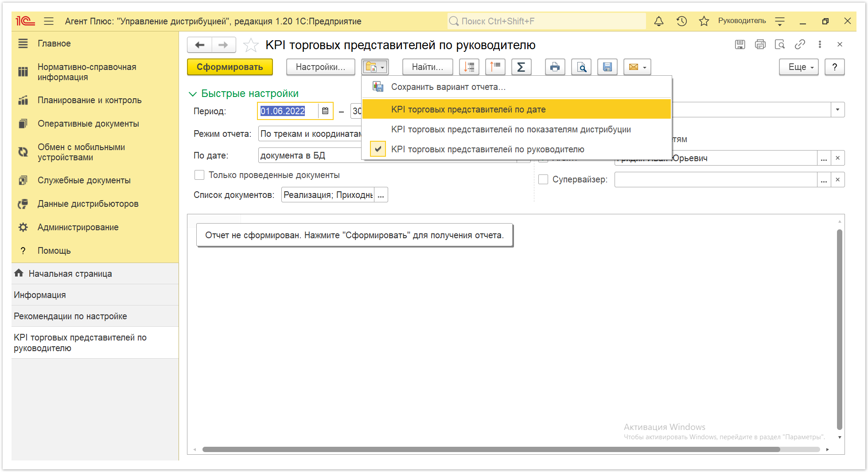
Task: Switch to Информация open window tab
Action: click(95, 295)
